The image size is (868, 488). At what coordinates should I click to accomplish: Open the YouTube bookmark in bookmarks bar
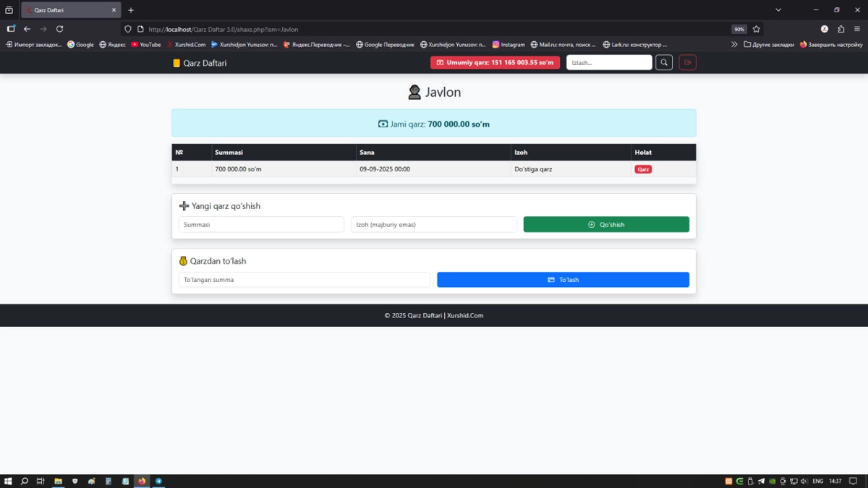(x=145, y=45)
